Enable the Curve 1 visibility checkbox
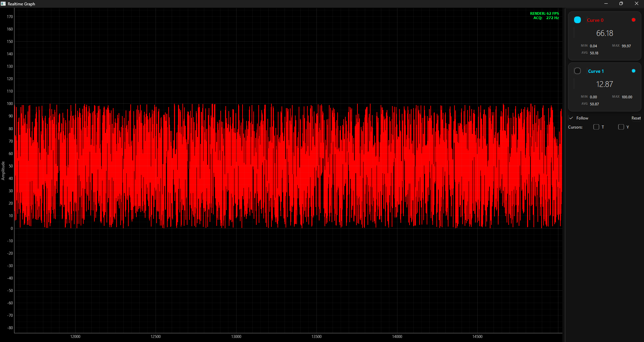The height and width of the screenshot is (342, 644). tap(577, 71)
